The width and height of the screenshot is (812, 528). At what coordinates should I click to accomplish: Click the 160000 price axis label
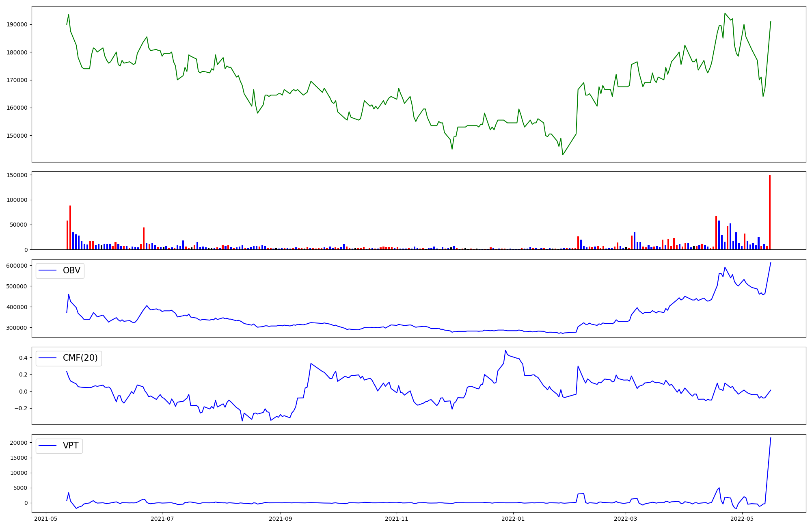click(17, 108)
